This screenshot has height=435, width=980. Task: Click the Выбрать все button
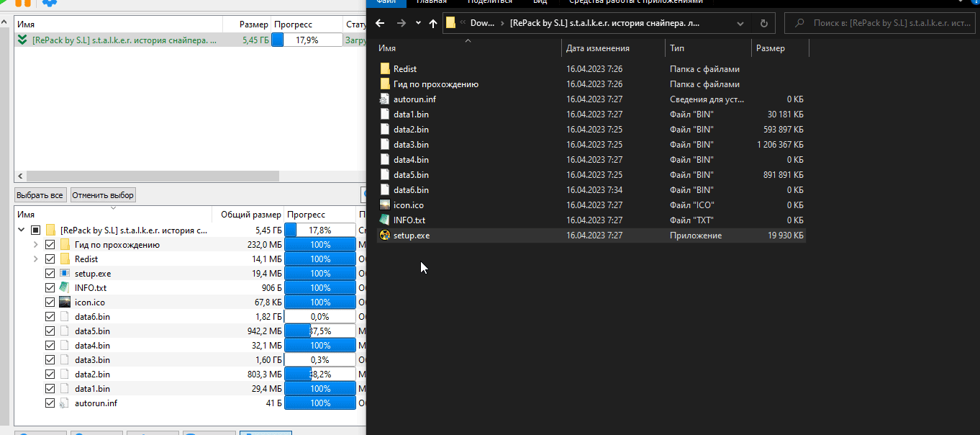pos(40,195)
